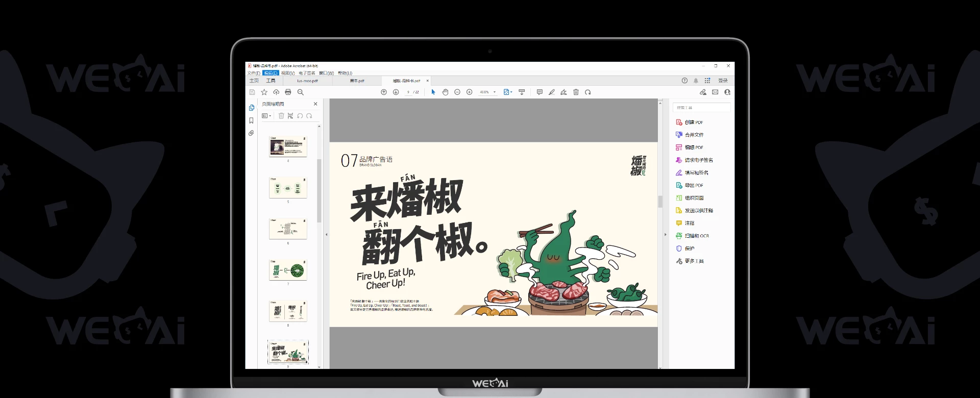Click the invite people icon

(727, 92)
